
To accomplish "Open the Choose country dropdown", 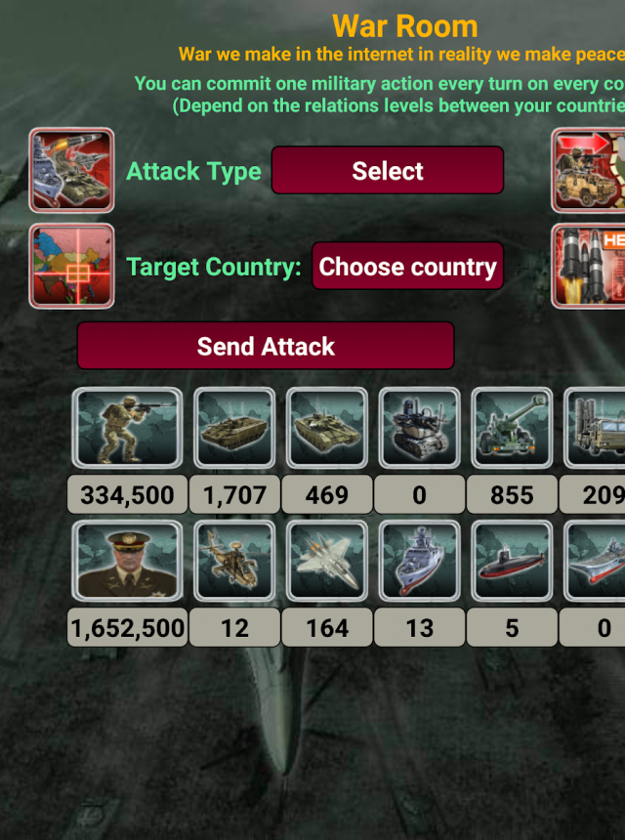I will point(408,266).
